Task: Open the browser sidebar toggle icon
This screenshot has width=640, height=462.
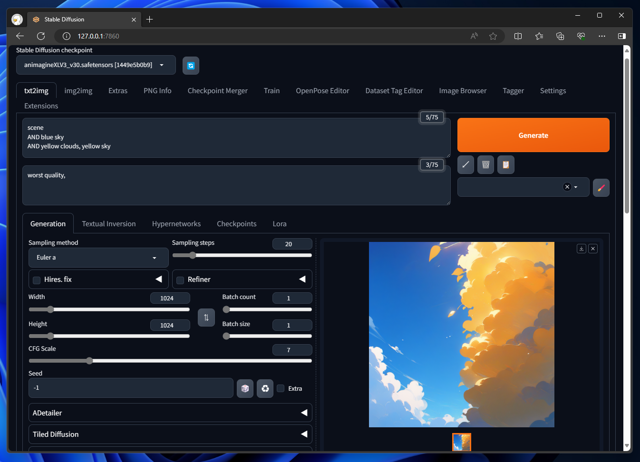Action: click(x=622, y=36)
